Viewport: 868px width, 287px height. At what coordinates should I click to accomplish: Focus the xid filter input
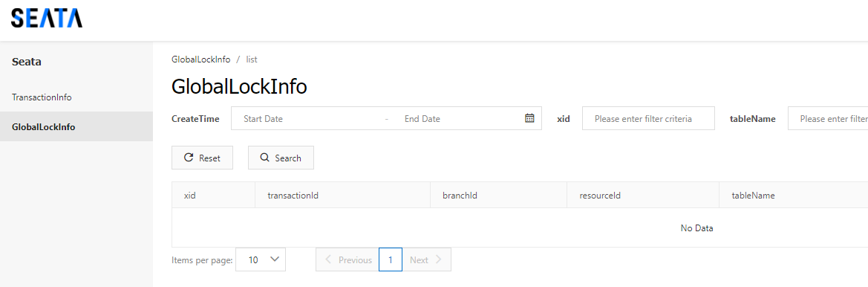[648, 118]
